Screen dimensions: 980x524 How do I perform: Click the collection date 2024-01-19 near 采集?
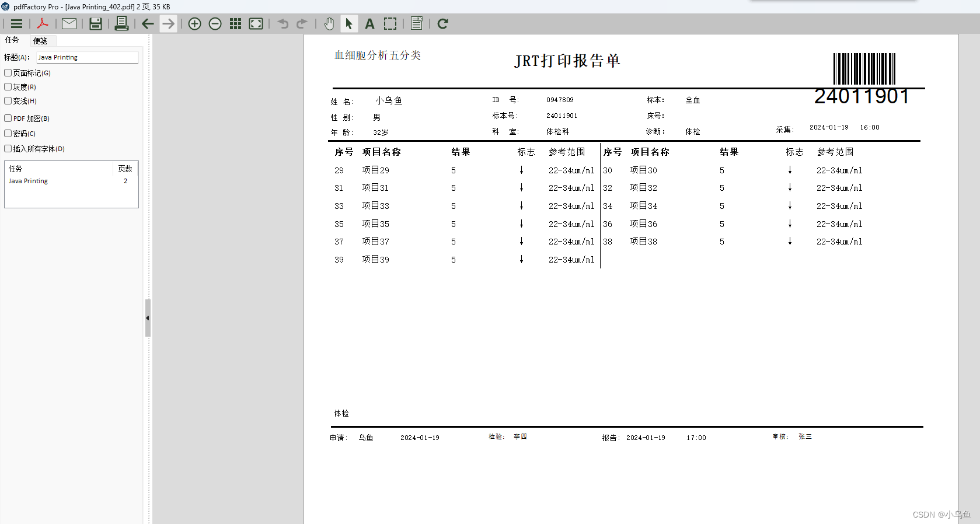[829, 127]
